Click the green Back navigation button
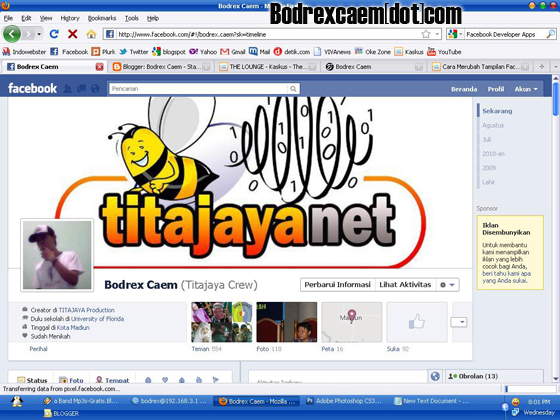This screenshot has width=560, height=420. [12, 34]
